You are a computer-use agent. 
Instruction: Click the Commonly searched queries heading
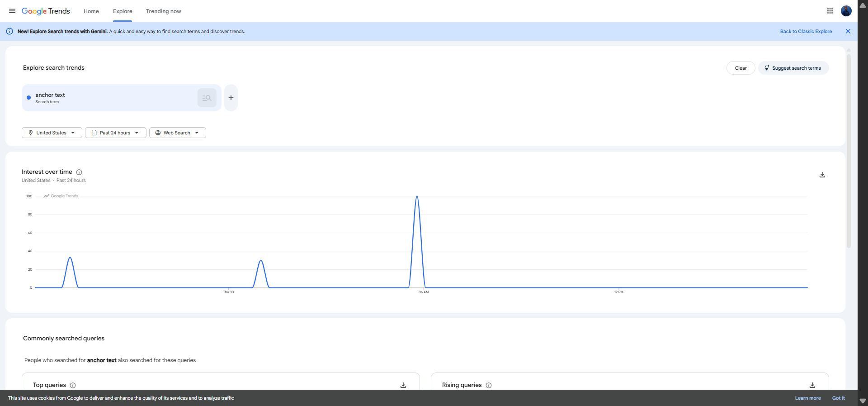point(64,338)
